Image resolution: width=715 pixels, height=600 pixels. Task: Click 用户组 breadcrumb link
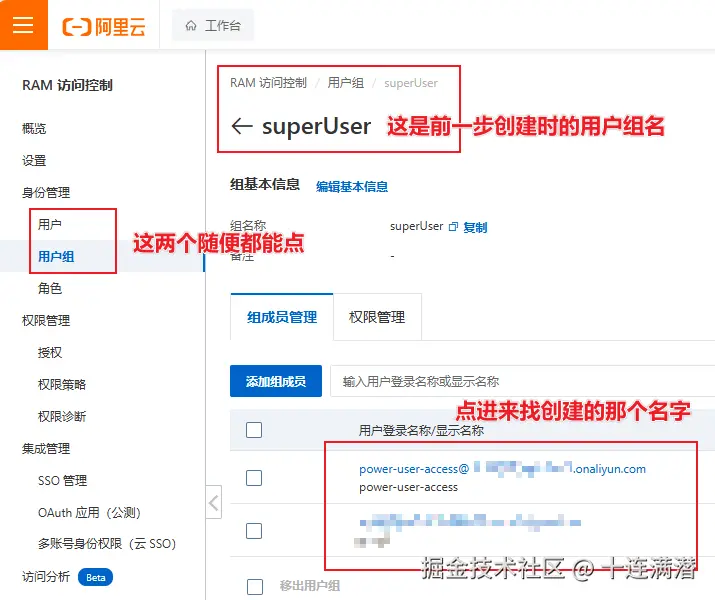tap(346, 83)
